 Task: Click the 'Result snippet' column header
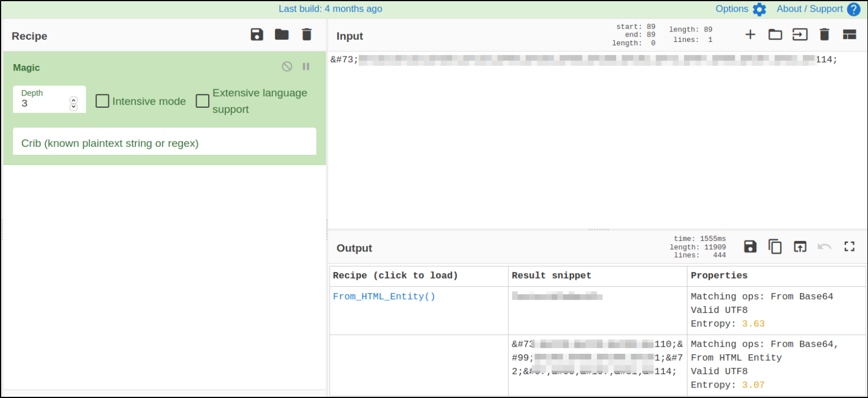(552, 275)
